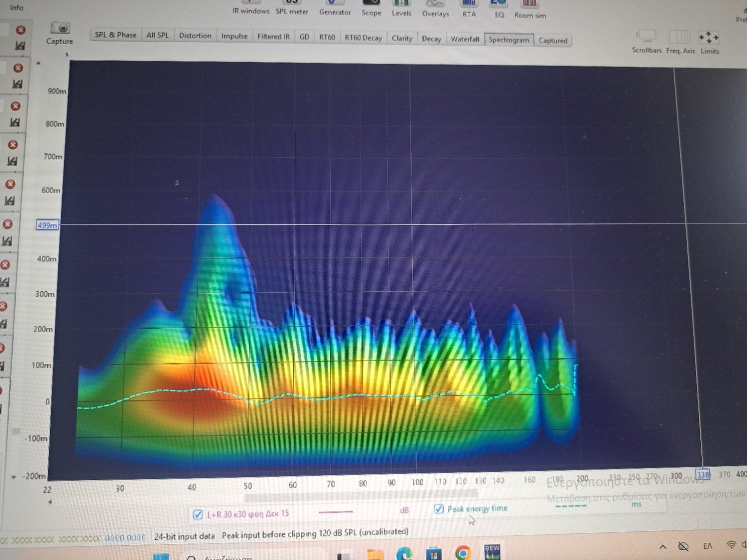Select the RT60 Decay tab
747x560 pixels.
pos(363,38)
